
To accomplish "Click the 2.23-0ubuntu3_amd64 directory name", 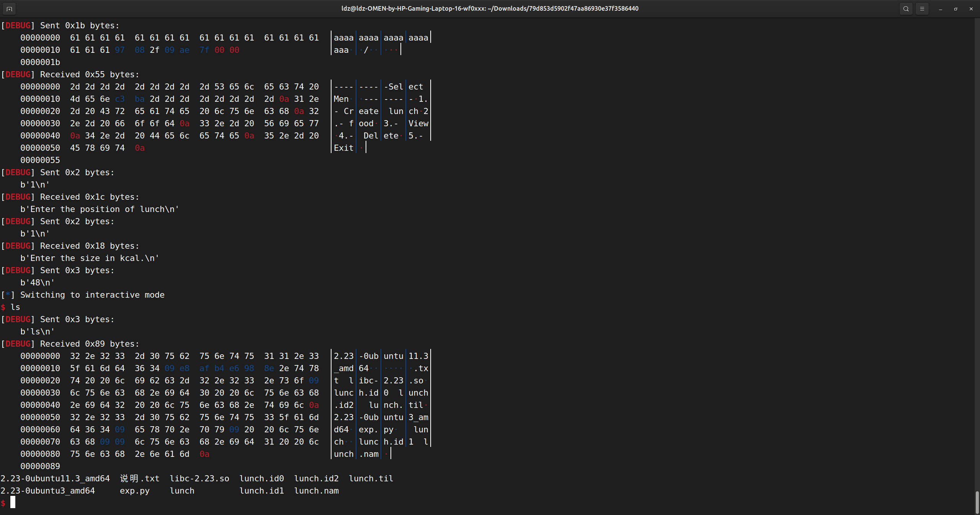I will click(x=47, y=491).
